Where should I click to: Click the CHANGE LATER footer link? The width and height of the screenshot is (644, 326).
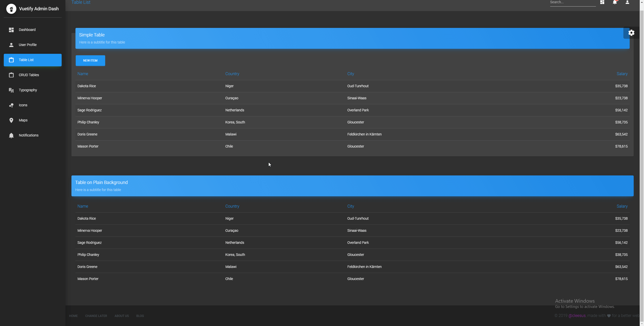(x=96, y=316)
